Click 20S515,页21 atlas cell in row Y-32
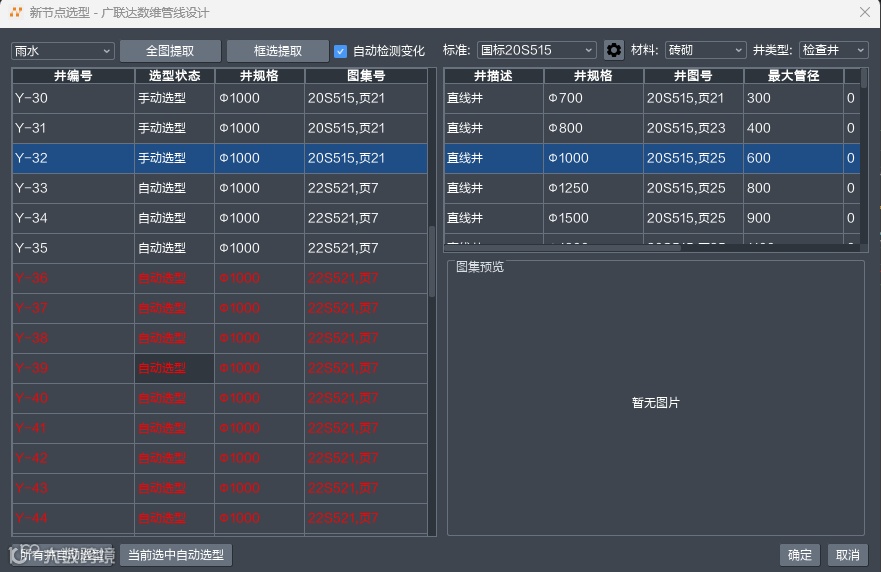The width and height of the screenshot is (881, 572). (x=366, y=158)
